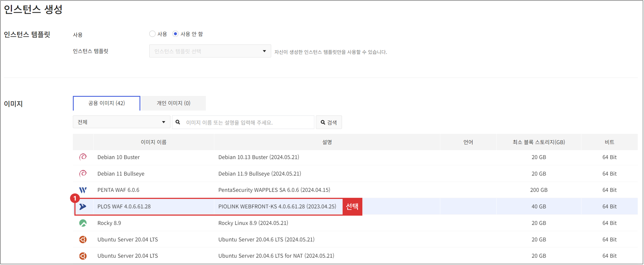Click the Rocky Linux logo icon
The width and height of the screenshot is (644, 265).
point(83,223)
